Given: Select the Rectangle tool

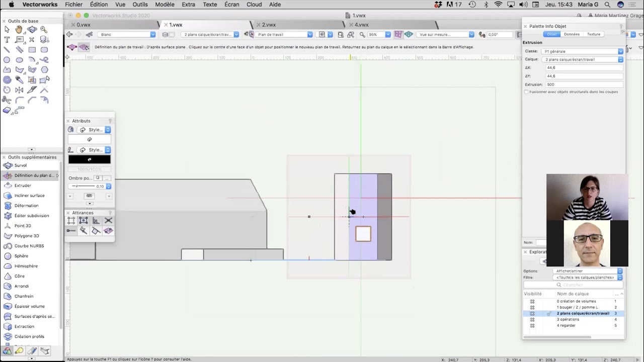Looking at the screenshot, I should (32, 50).
